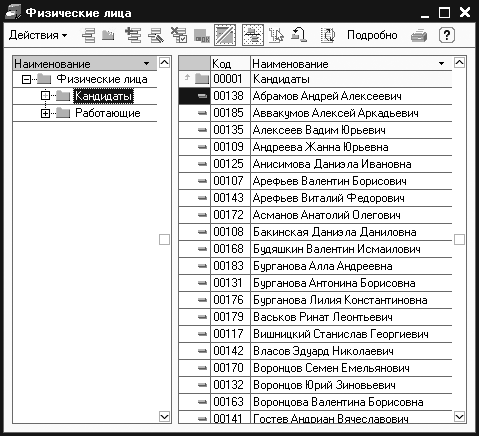Screen dimensions: 479x436
Task: Select row Власов Эдуард Николаевич
Action: pyautogui.click(x=315, y=351)
